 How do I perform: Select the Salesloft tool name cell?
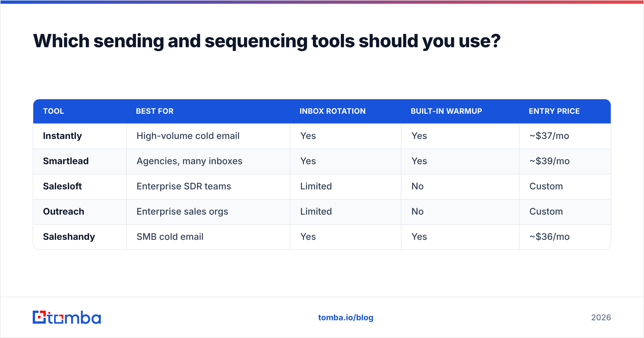[x=80, y=186]
